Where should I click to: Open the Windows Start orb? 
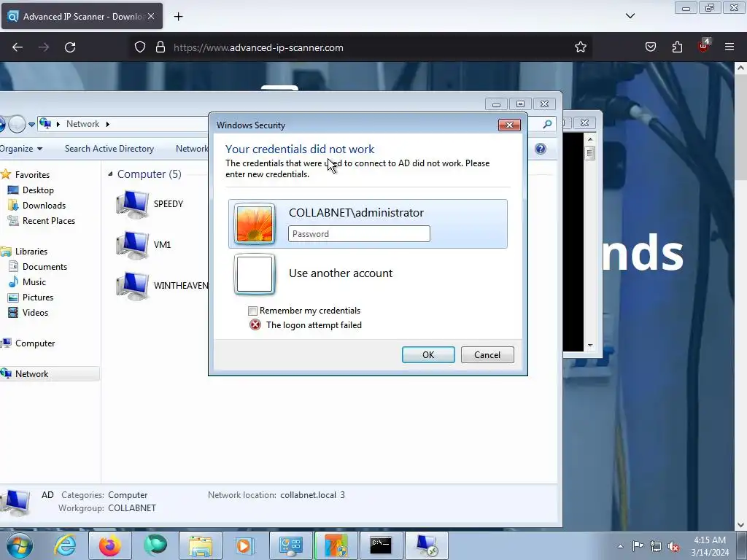pos(19,545)
